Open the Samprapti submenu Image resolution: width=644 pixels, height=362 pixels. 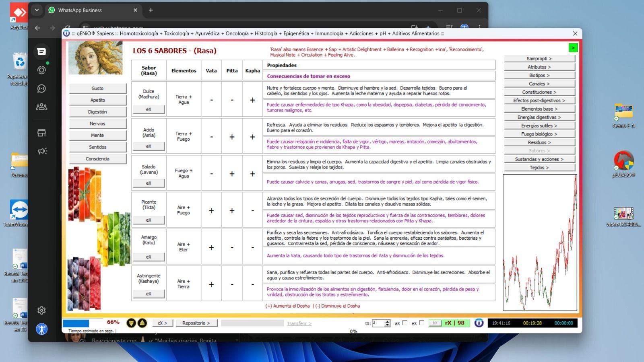pos(539,58)
